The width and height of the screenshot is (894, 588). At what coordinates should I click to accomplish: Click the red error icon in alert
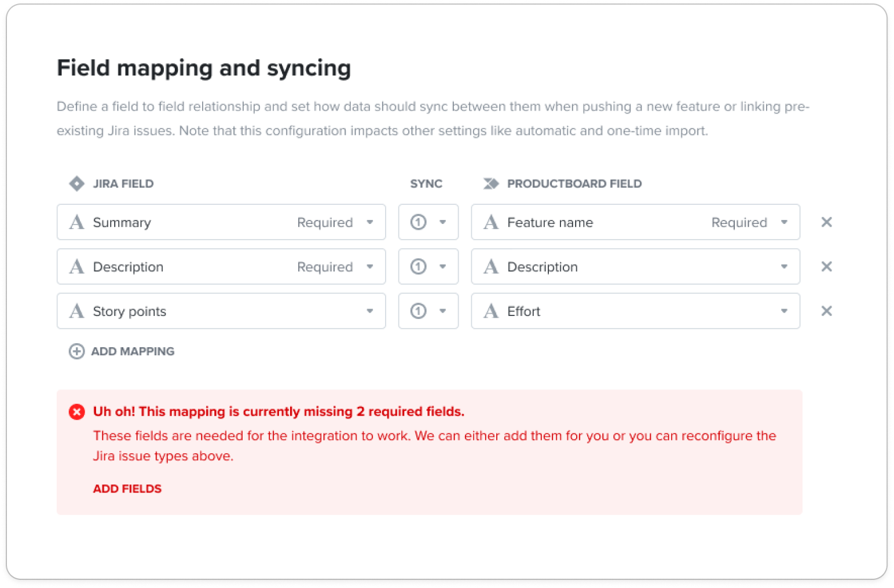tap(76, 411)
